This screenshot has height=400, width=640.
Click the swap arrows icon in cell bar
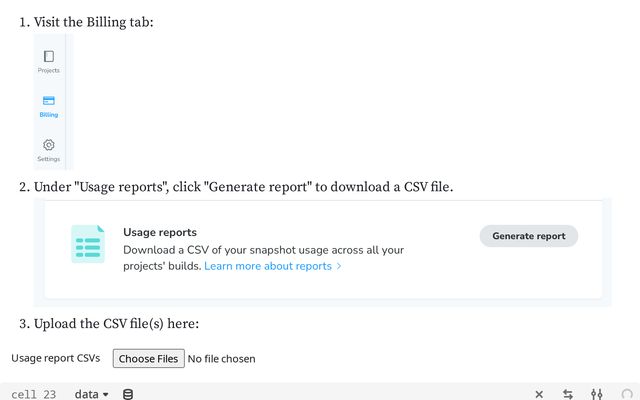click(568, 394)
